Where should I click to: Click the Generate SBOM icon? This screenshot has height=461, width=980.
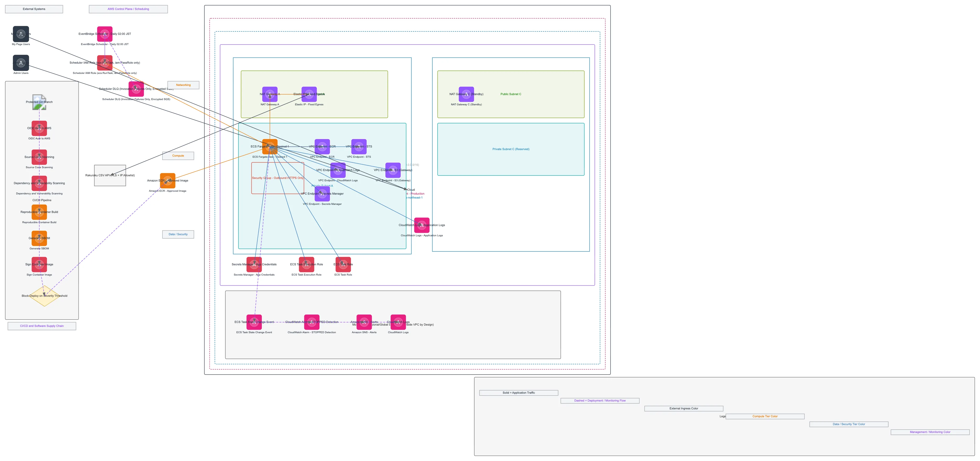tap(39, 238)
